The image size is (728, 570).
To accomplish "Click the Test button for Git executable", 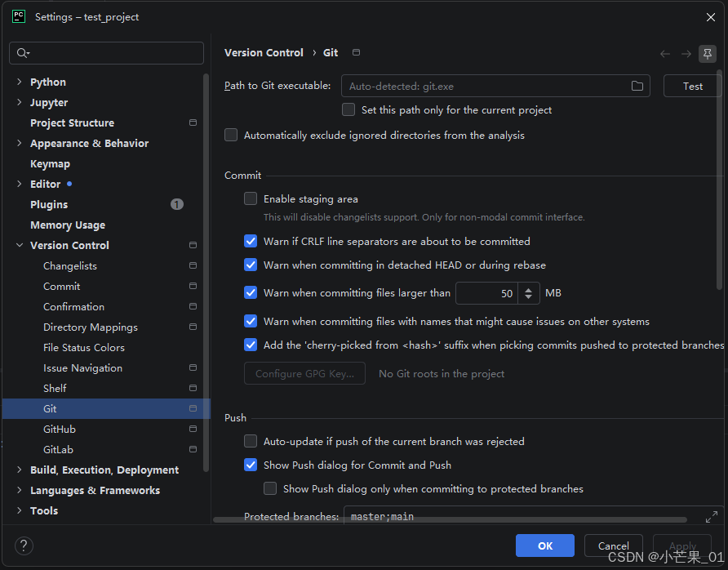I will pos(692,86).
